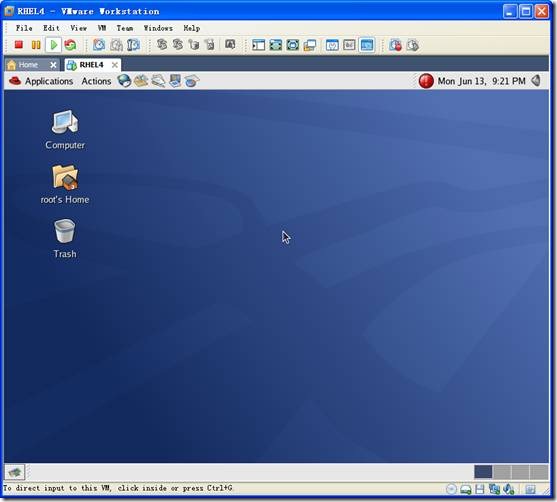Screen dimensions: 557x502
Task: Enter full screen mode from the toolbar
Action: (x=275, y=45)
